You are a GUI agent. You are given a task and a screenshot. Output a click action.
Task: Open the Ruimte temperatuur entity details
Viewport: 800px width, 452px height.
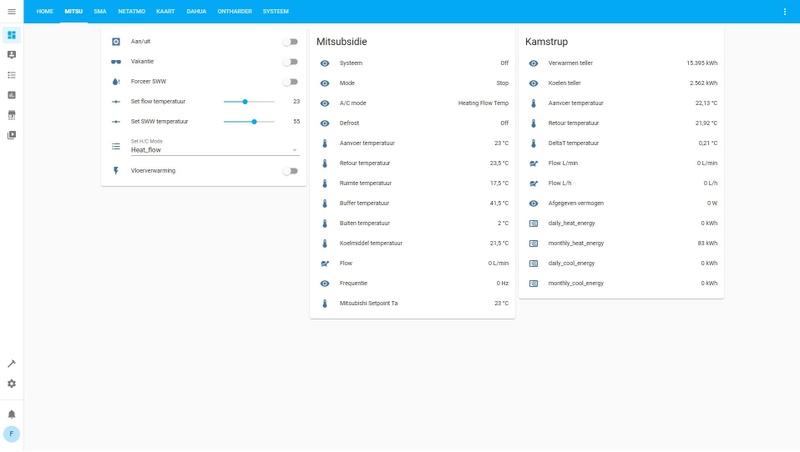coord(412,183)
